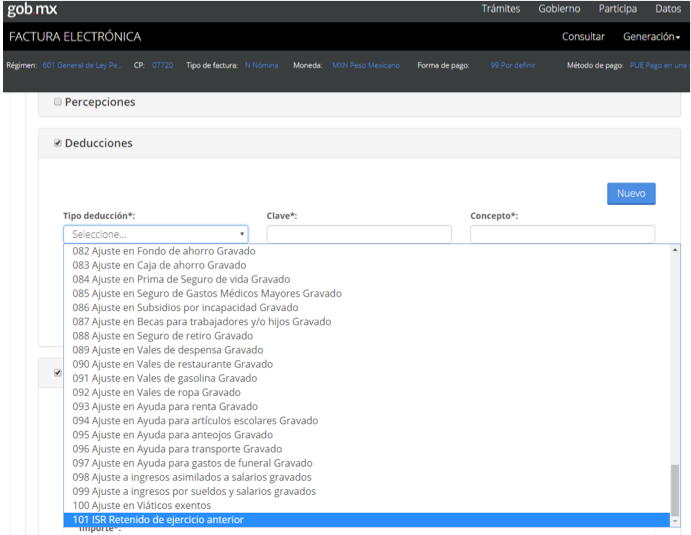Open the Gobierno menu item
The height and width of the screenshot is (535, 691).
[559, 9]
